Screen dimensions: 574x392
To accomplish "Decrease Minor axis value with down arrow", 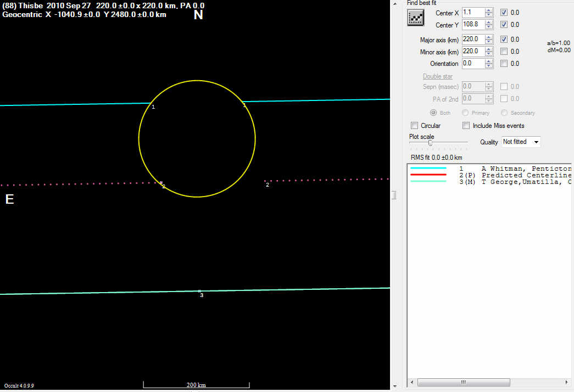I will [489, 54].
